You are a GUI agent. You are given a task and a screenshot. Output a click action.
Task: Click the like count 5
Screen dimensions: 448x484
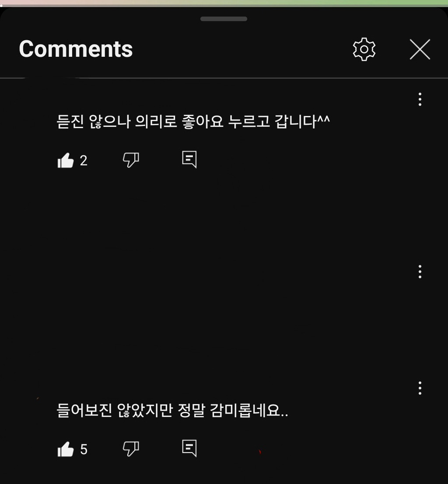point(84,449)
